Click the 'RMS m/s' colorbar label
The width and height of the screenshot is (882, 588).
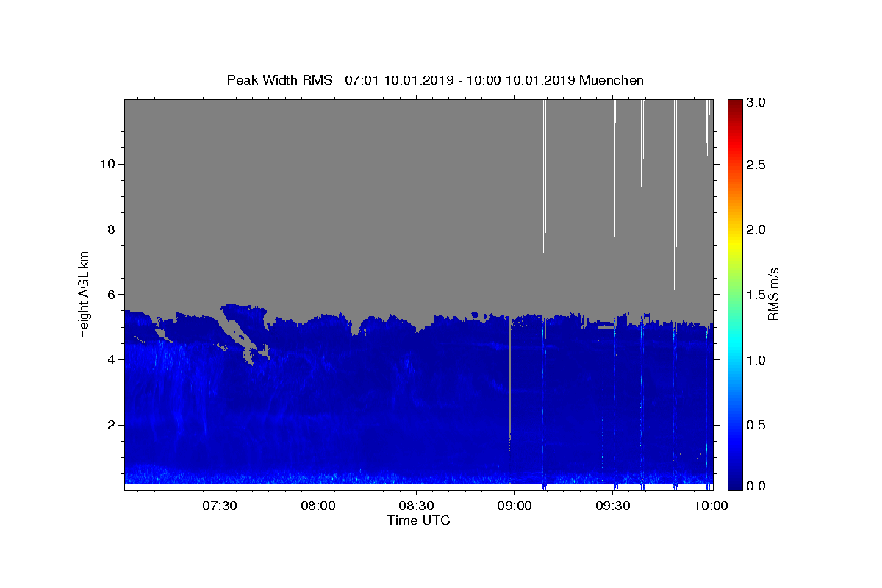[x=773, y=294]
